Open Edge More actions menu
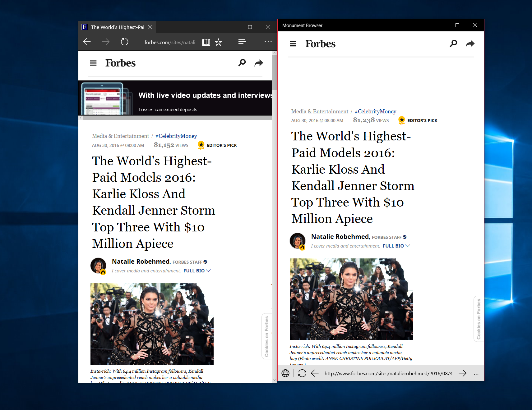Screen dimensions: 532x410 [x=268, y=42]
